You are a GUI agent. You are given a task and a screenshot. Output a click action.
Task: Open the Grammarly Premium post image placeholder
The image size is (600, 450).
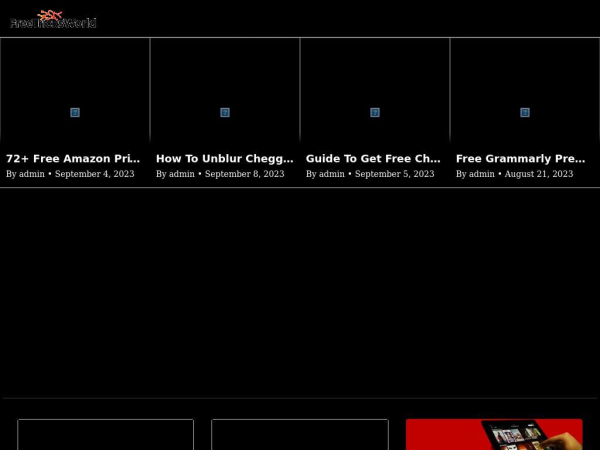point(525,113)
